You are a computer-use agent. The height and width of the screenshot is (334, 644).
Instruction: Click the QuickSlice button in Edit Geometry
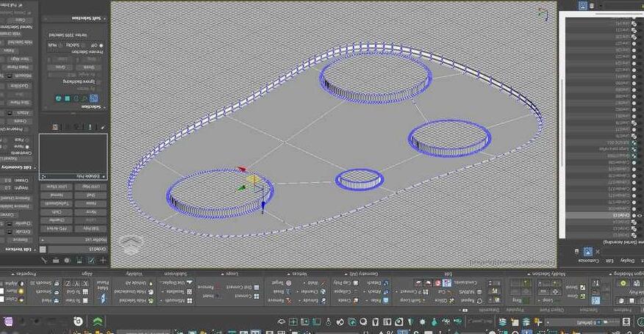tap(19, 86)
